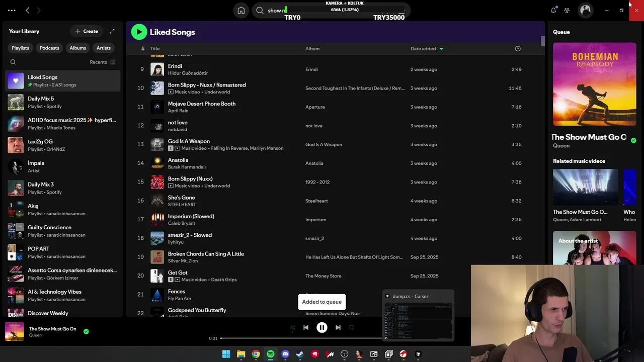Image resolution: width=644 pixels, height=362 pixels.
Task: Skip to the next track
Action: 338,327
